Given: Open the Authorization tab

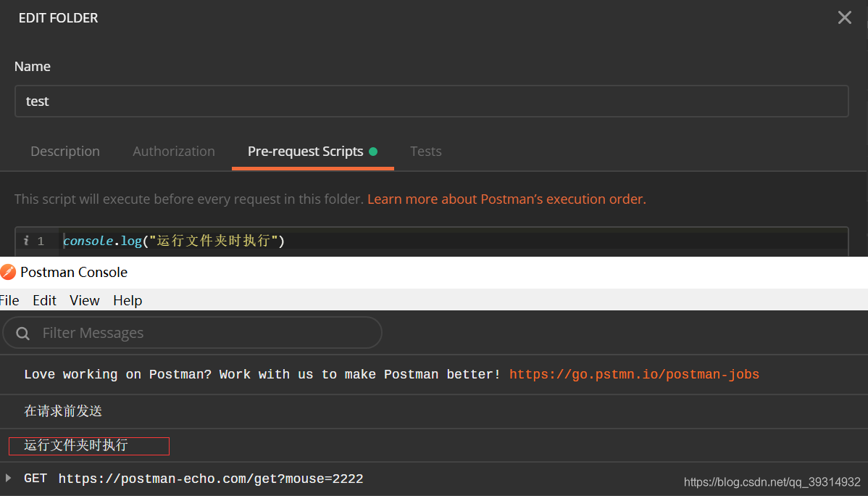Looking at the screenshot, I should click(174, 152).
